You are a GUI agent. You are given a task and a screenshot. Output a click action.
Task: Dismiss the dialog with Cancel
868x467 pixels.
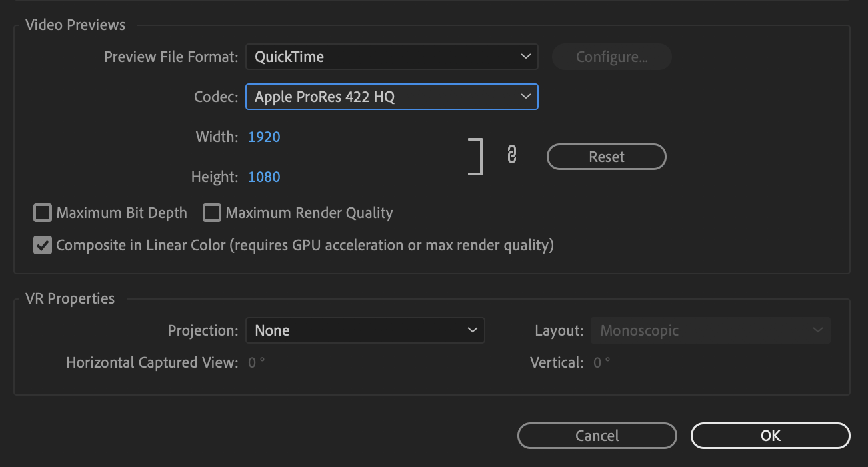(x=597, y=435)
